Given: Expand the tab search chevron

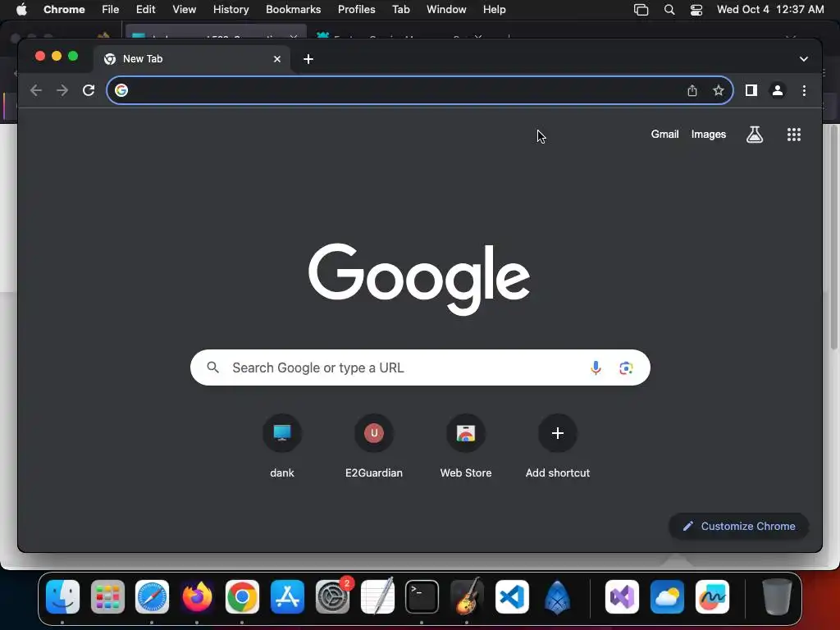Looking at the screenshot, I should click(804, 59).
